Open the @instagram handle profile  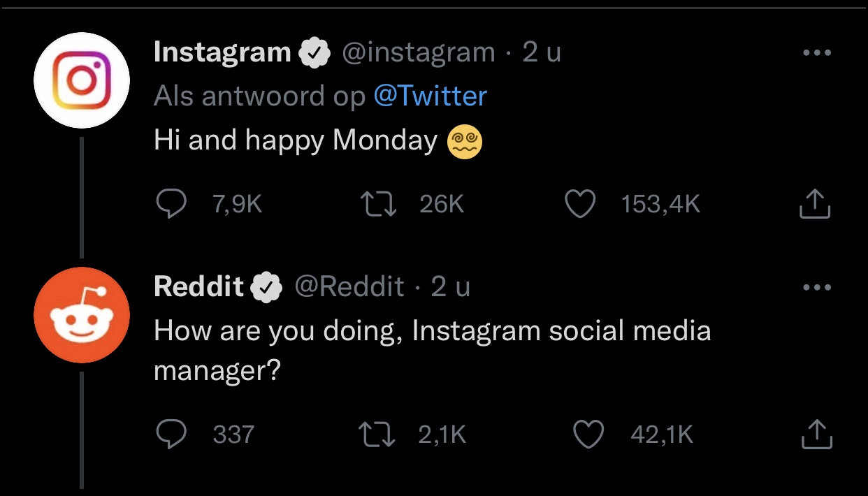(418, 52)
